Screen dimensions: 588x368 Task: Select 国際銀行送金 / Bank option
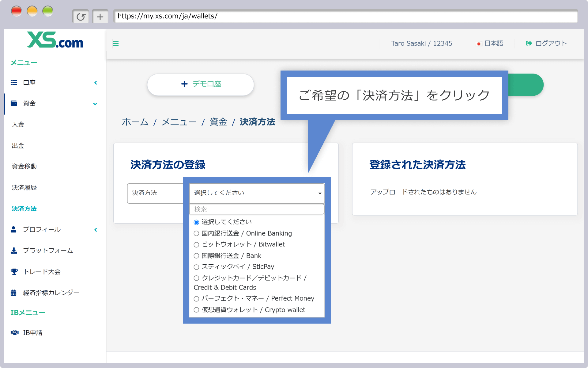pyautogui.click(x=196, y=256)
